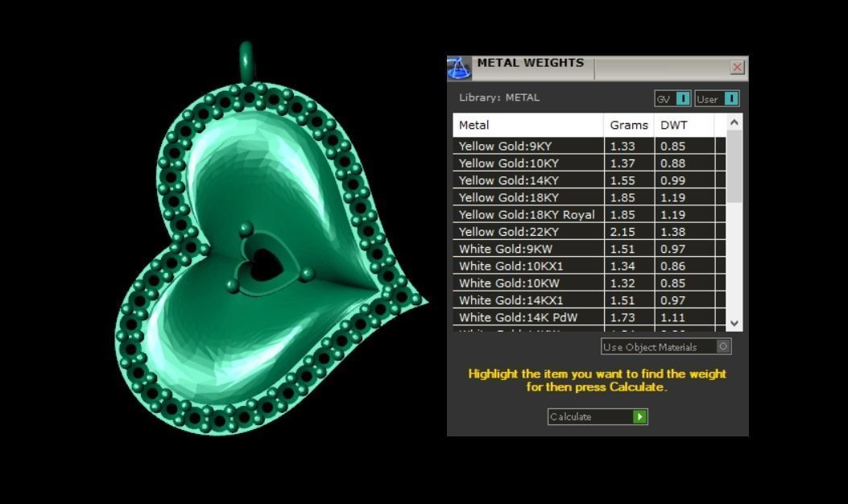Click the pendant's top bail loop
Screen dimensions: 848x504
(246, 62)
